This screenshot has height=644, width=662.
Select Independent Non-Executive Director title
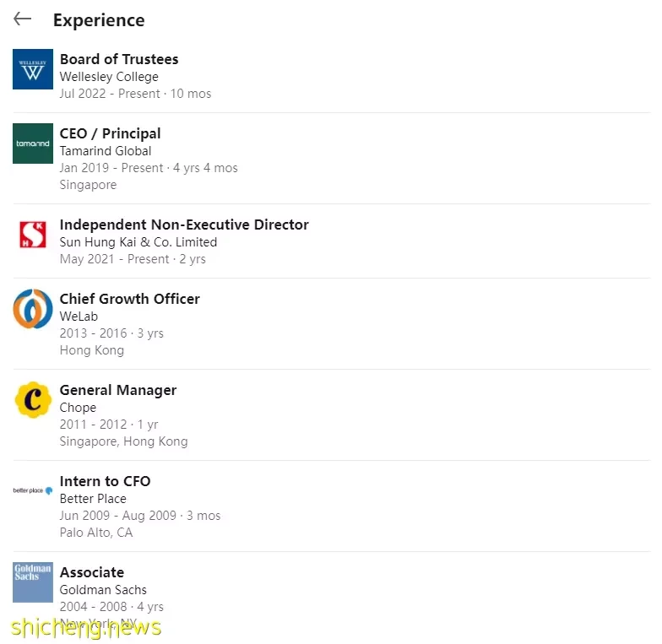point(184,225)
